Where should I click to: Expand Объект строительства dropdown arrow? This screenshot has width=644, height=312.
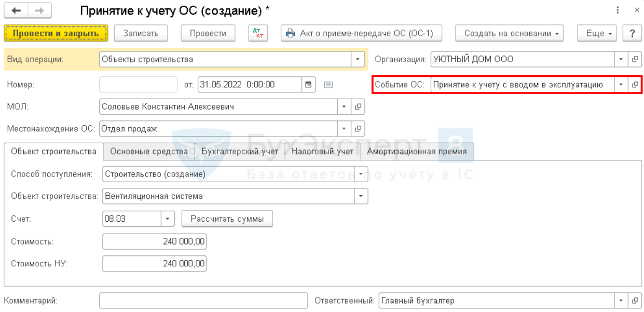point(361,196)
